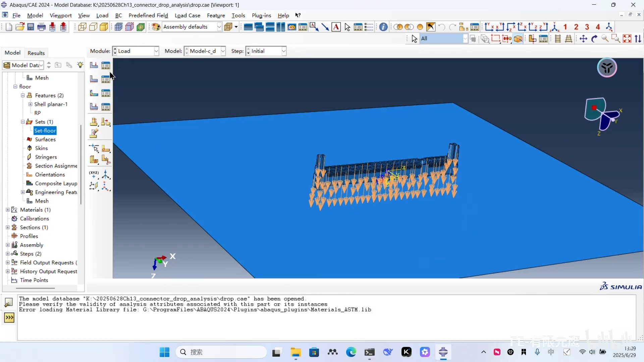The width and height of the screenshot is (644, 362).
Task: Expand the Materials (1) tree node
Action: point(8,210)
